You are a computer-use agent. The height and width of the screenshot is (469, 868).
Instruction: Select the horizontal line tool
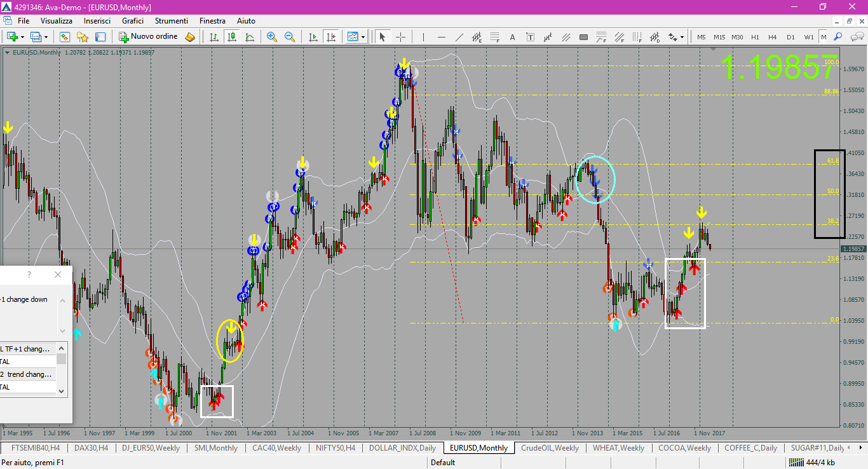(441, 37)
